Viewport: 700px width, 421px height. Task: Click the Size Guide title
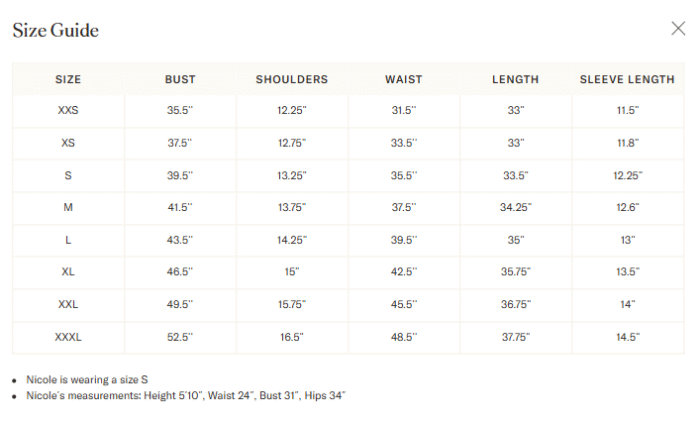point(56,30)
